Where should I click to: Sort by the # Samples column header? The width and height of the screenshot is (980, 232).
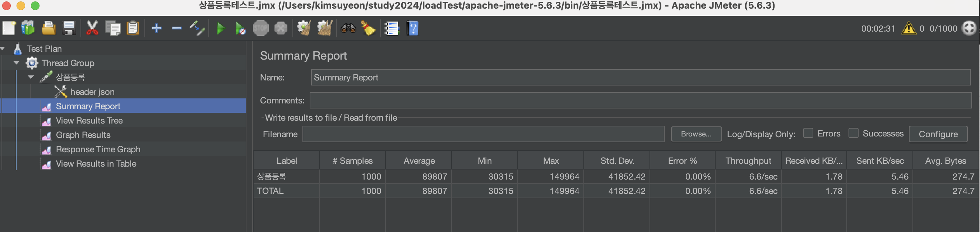[352, 161]
